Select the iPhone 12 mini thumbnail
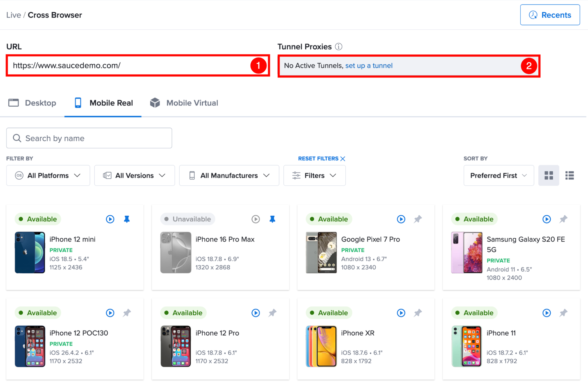 30,253
